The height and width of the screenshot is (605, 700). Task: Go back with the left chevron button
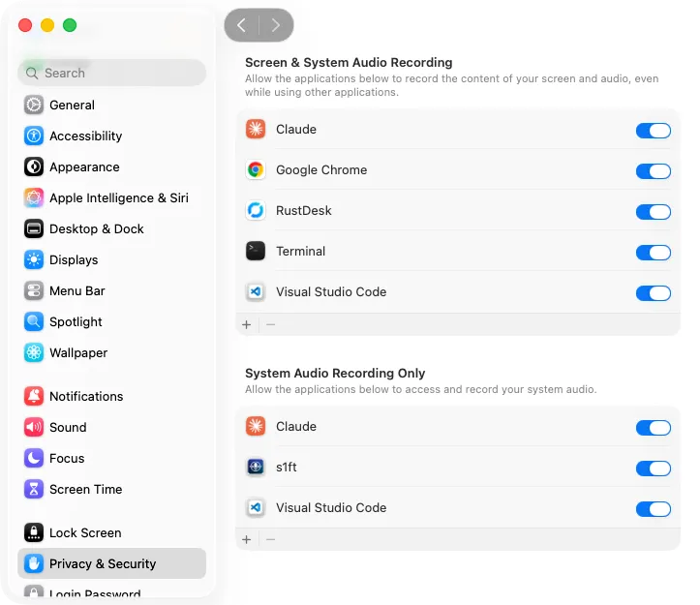[241, 25]
